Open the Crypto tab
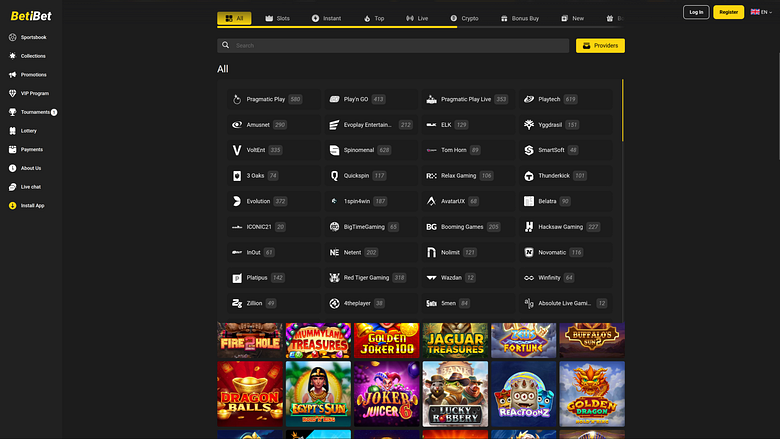The height and width of the screenshot is (439, 780). pyautogui.click(x=464, y=18)
